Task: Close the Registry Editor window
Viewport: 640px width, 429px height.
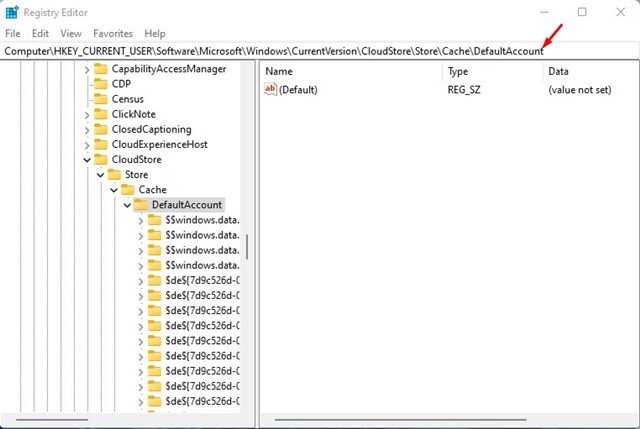Action: [x=620, y=12]
